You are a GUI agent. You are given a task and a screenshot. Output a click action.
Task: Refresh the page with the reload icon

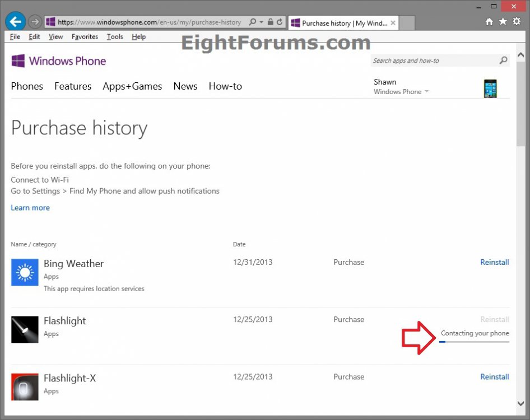coord(280,22)
